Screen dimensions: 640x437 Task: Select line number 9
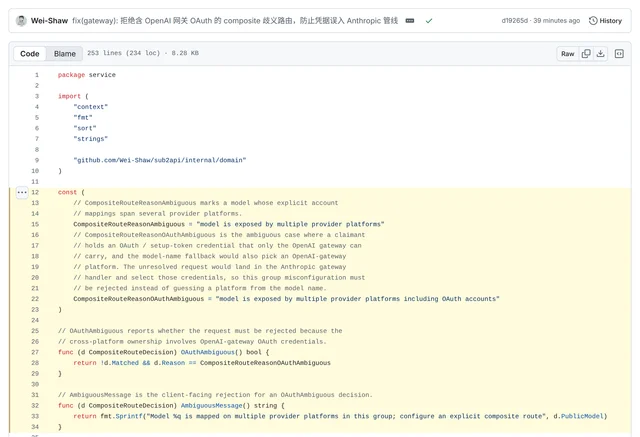[37, 160]
